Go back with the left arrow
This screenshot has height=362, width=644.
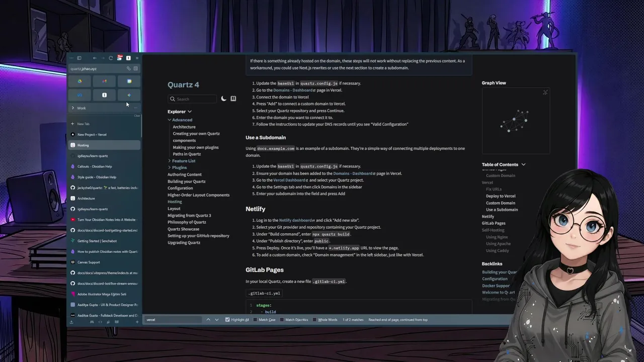(95, 58)
